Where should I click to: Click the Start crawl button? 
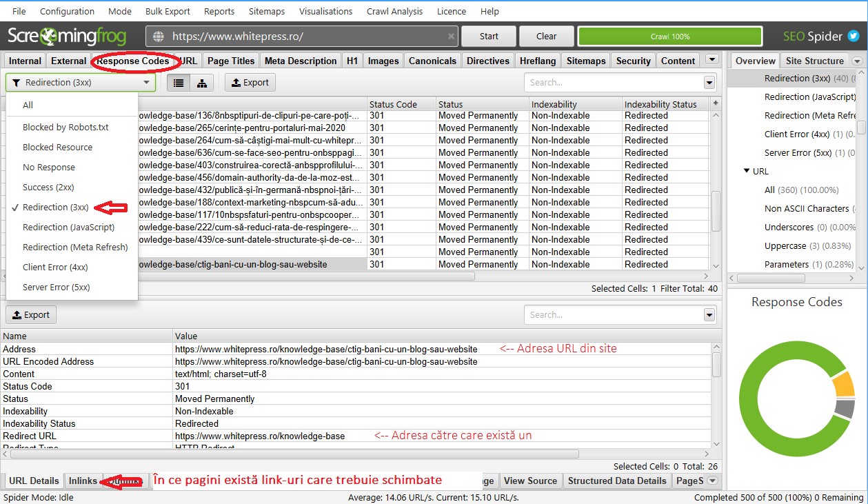(x=489, y=37)
